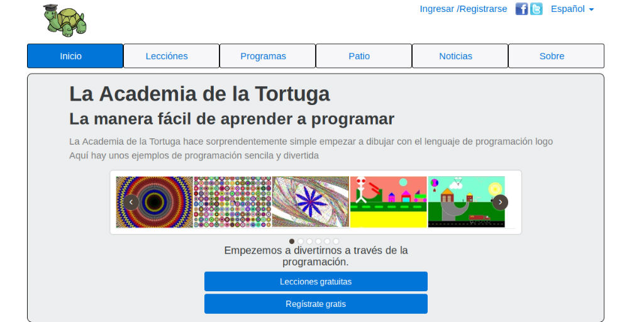Open the Noticias tab
This screenshot has width=644, height=322.
pos(460,56)
